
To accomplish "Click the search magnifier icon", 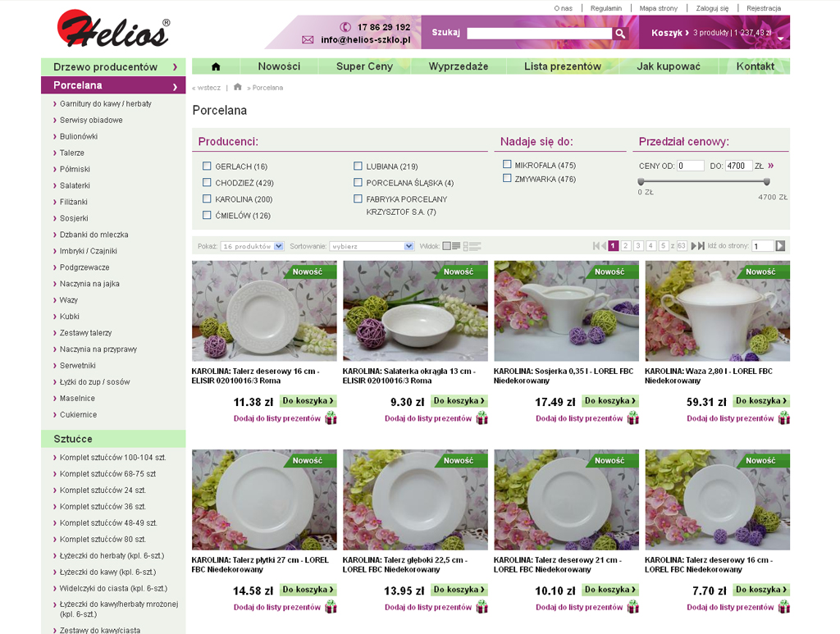I will [620, 33].
